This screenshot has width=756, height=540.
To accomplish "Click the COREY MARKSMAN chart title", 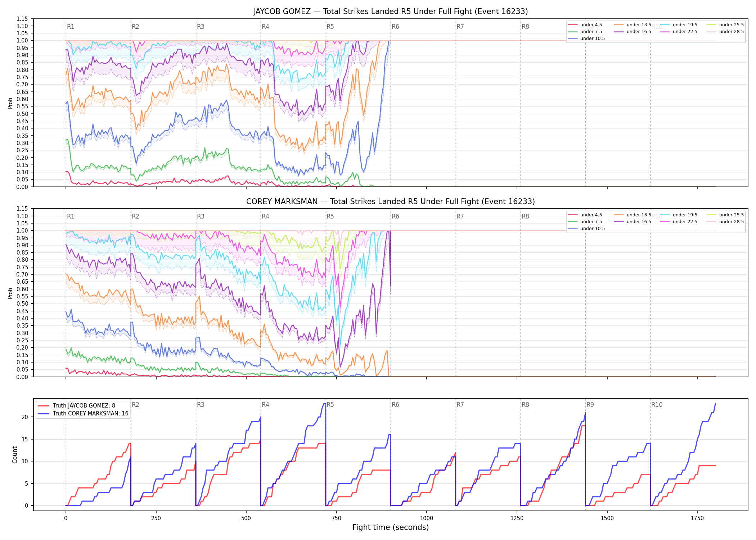I will [391, 202].
